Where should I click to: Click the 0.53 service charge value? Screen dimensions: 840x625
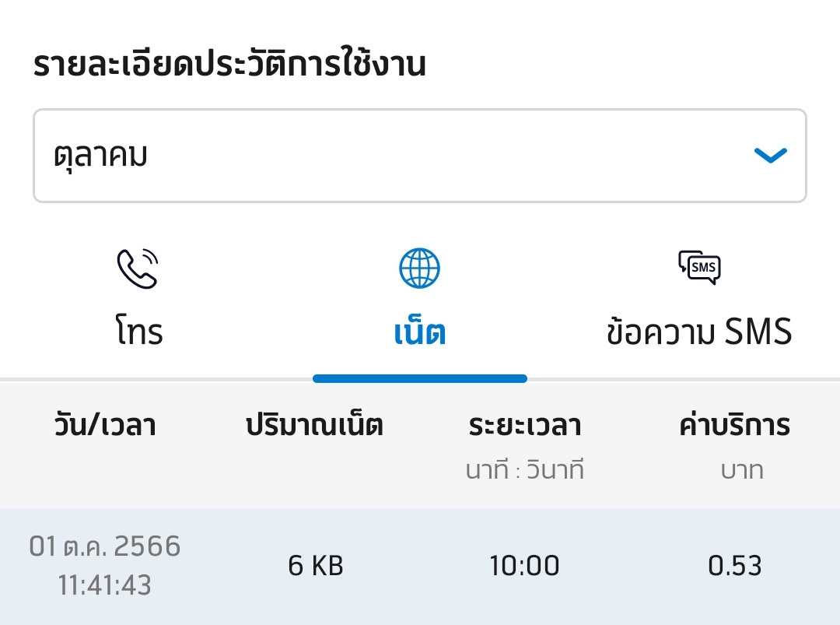735,566
